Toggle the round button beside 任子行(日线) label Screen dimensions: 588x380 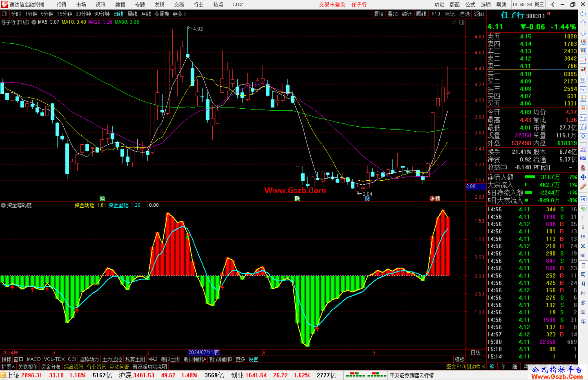pyautogui.click(x=34, y=22)
